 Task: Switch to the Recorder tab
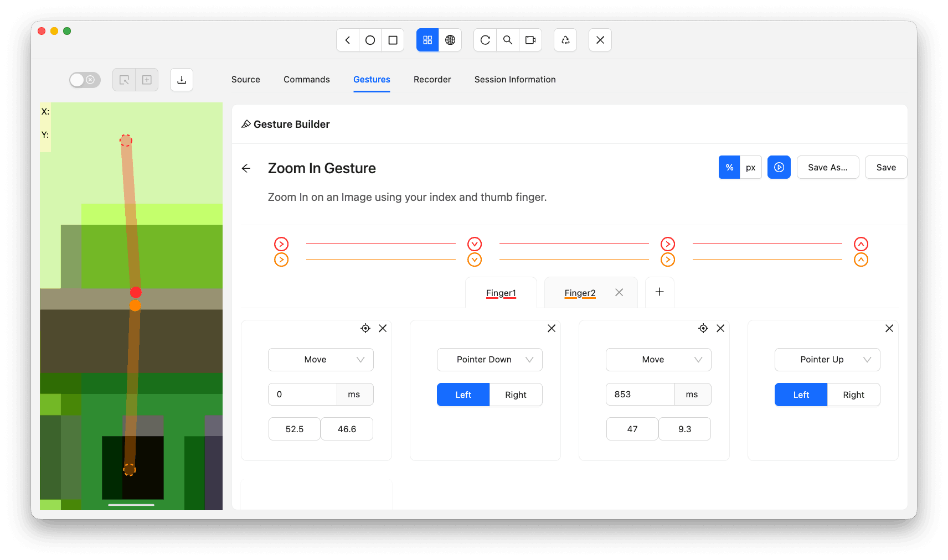[x=432, y=79]
